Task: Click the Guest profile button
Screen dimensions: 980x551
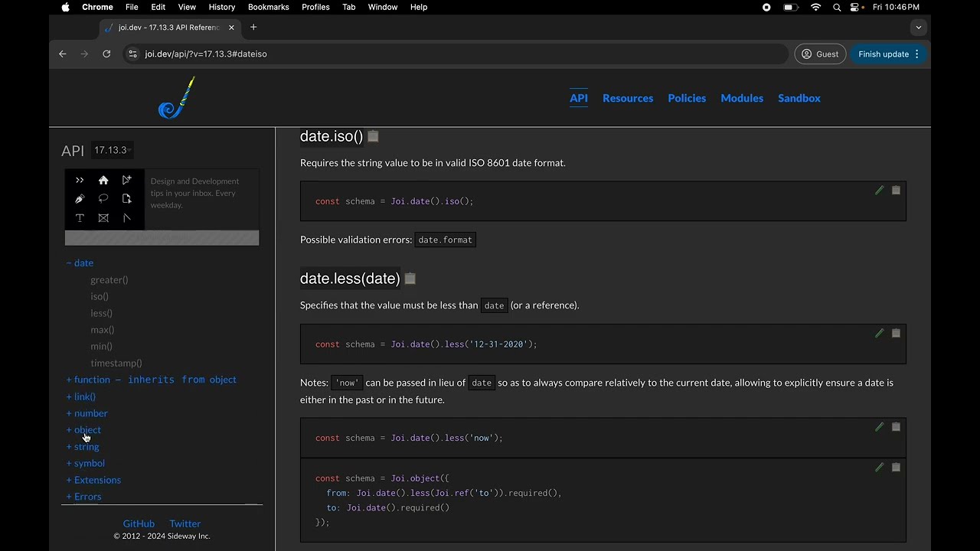Action: point(820,54)
